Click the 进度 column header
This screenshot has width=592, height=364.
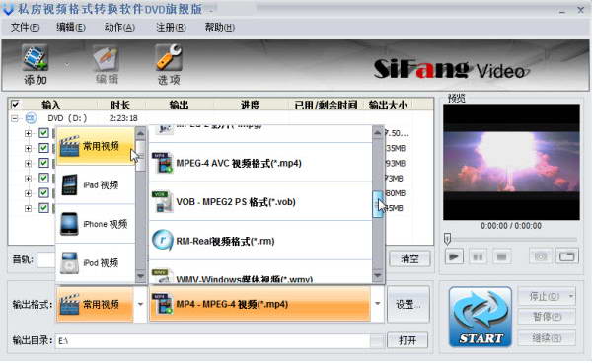tap(251, 105)
